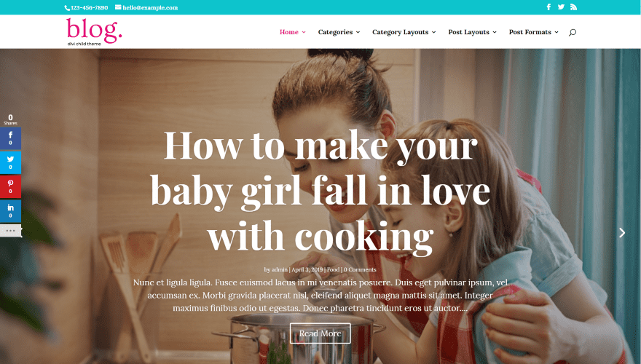Screen dimensions: 641x364
Task: Show more sharing options with three dots
Action: (10, 230)
